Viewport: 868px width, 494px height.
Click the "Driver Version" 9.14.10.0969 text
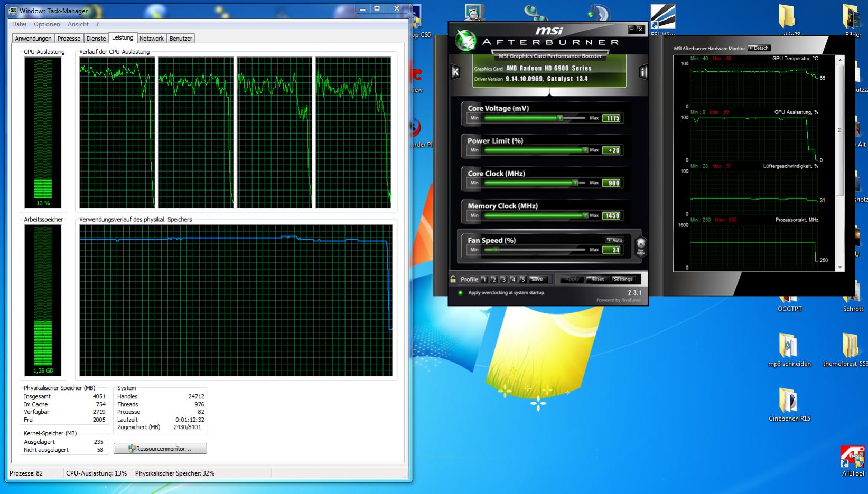click(x=531, y=79)
